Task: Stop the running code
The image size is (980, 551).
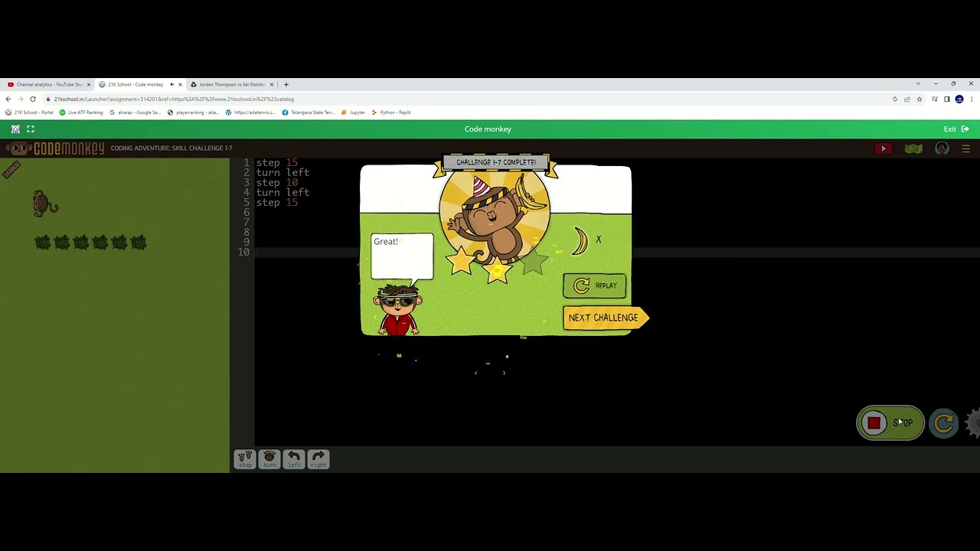Action: pyautogui.click(x=890, y=423)
